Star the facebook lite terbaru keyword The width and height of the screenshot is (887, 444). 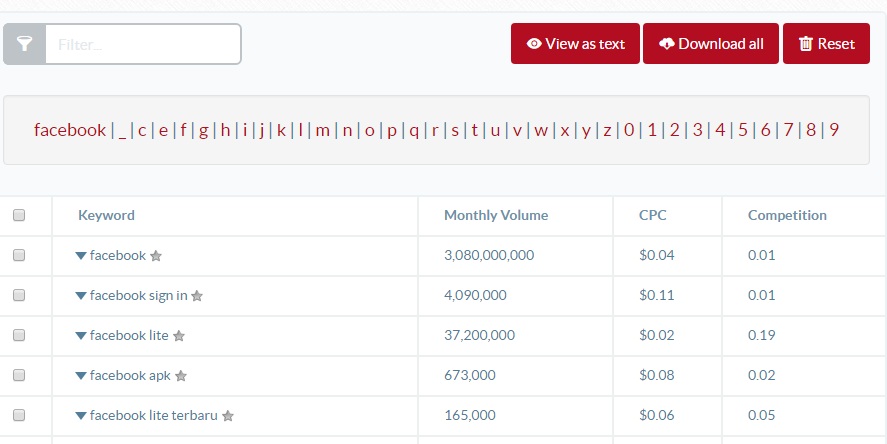(x=228, y=416)
